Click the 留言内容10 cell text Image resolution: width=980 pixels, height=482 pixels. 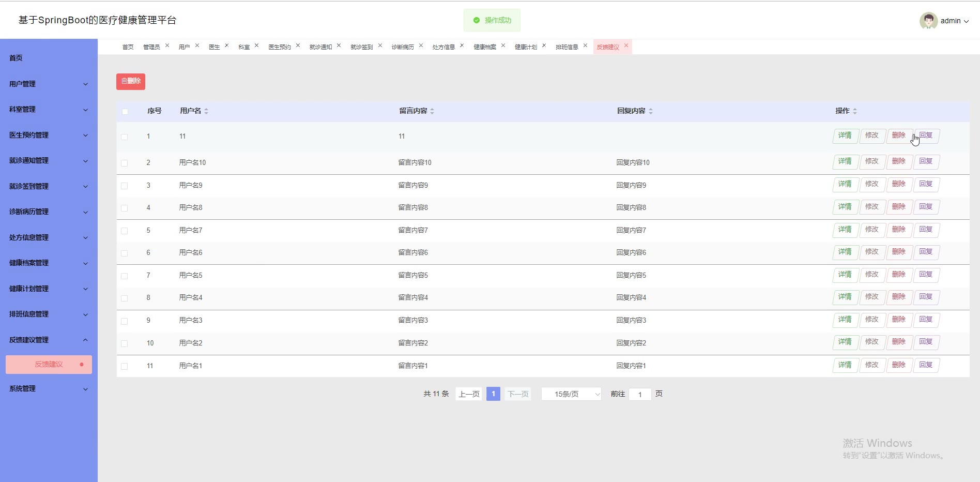(415, 162)
